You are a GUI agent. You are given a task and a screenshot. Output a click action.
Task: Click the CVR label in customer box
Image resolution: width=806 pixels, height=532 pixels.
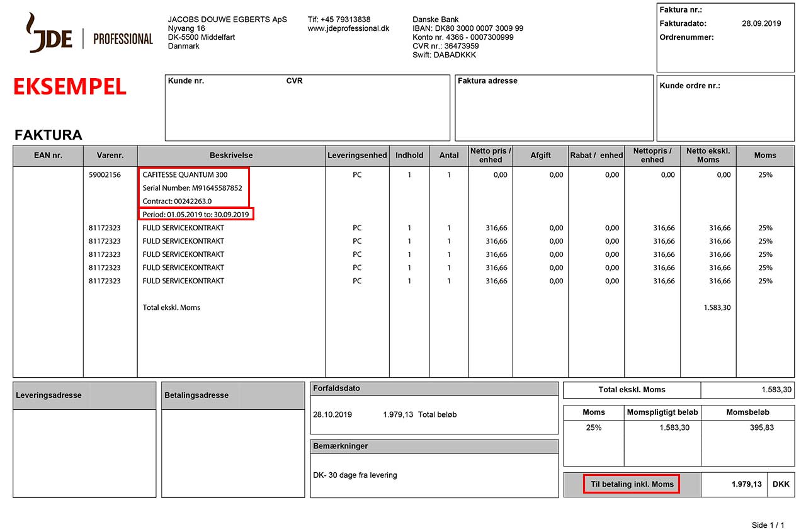(x=295, y=81)
